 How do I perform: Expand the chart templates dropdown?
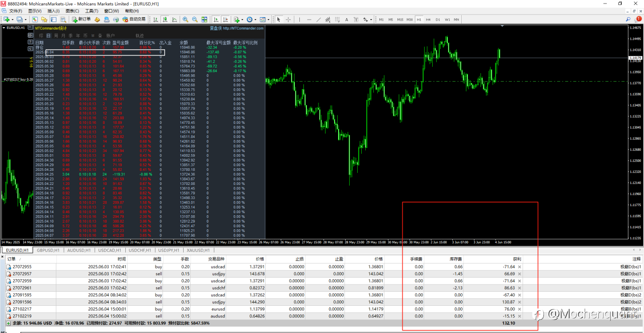(270, 19)
